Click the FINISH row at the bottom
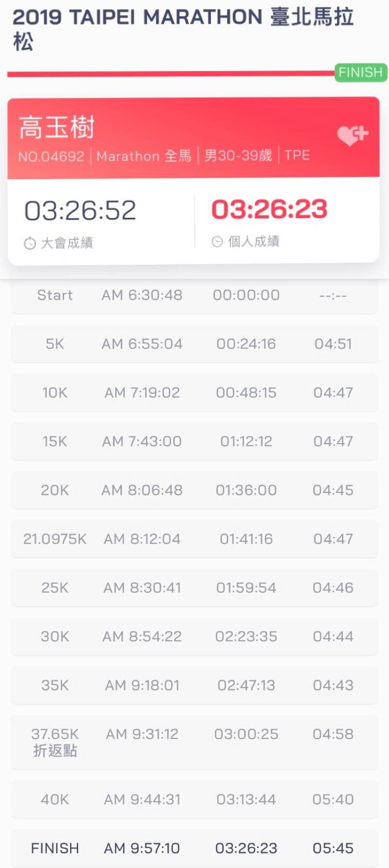 coord(194,848)
